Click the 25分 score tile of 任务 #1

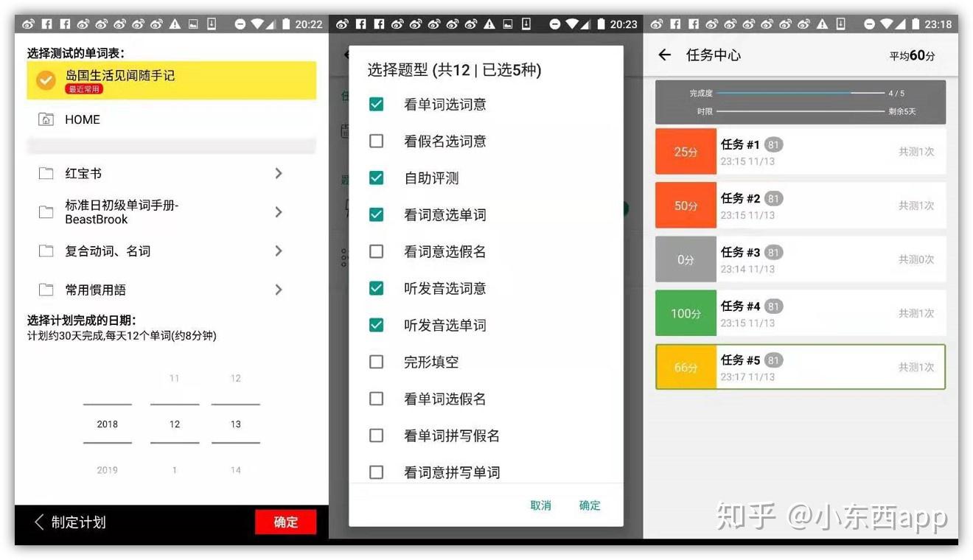click(686, 152)
